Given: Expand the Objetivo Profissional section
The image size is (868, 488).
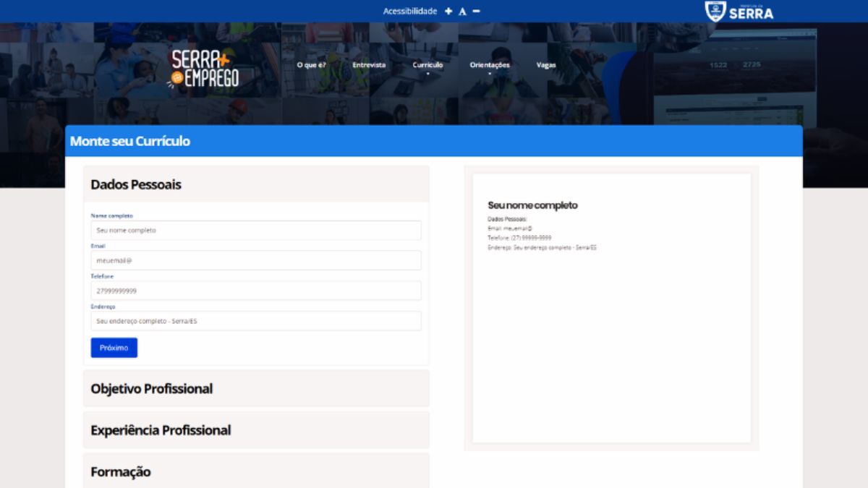Looking at the screenshot, I should pos(256,389).
